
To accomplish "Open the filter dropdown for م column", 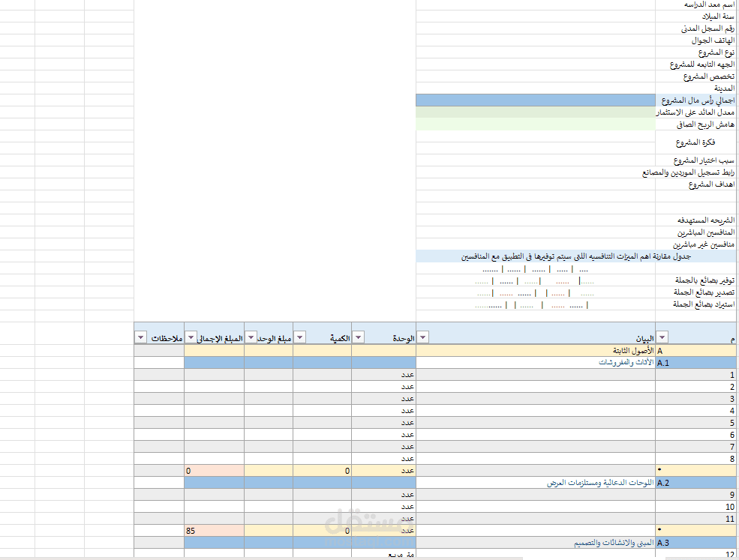I will pyautogui.click(x=662, y=337).
